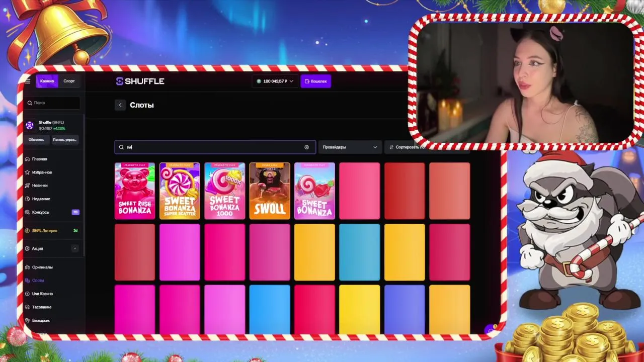Click the sidebar Поиск search field
The height and width of the screenshot is (362, 644).
52,103
